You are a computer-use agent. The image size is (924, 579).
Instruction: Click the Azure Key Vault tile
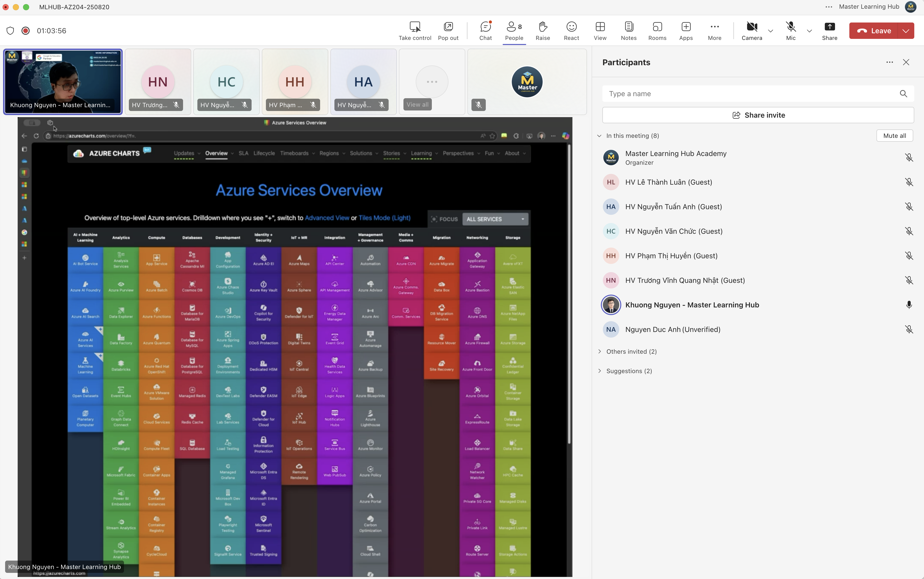click(x=263, y=286)
